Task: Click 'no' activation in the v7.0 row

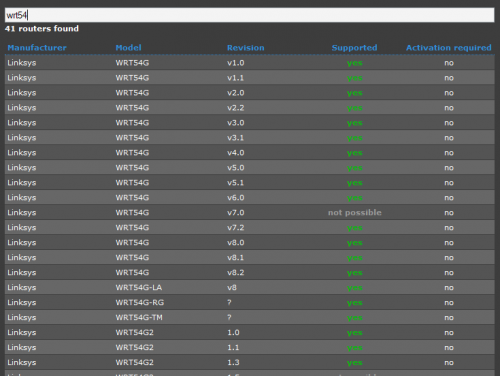Action: [449, 213]
